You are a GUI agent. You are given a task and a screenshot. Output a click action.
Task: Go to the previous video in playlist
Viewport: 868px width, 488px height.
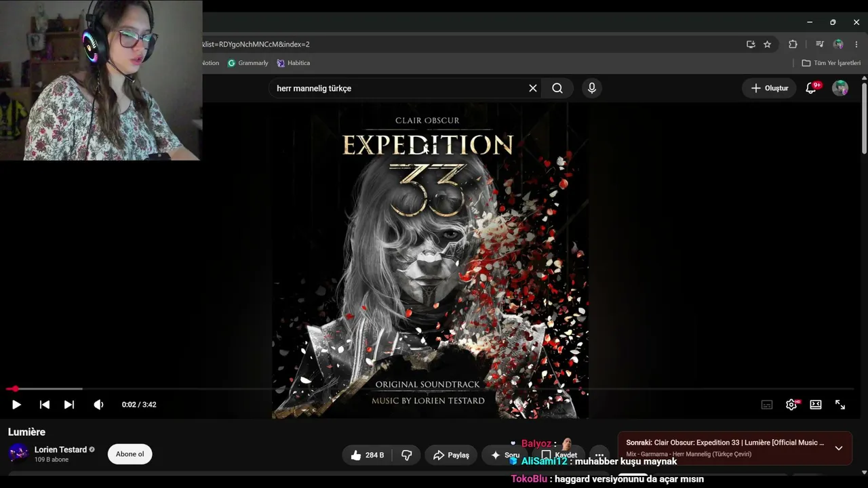point(45,405)
